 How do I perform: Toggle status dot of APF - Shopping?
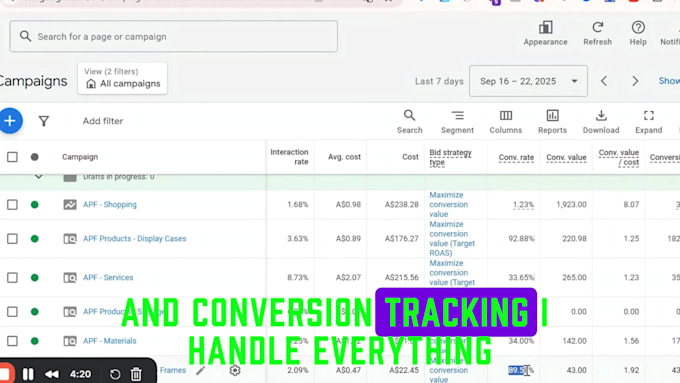click(x=35, y=204)
